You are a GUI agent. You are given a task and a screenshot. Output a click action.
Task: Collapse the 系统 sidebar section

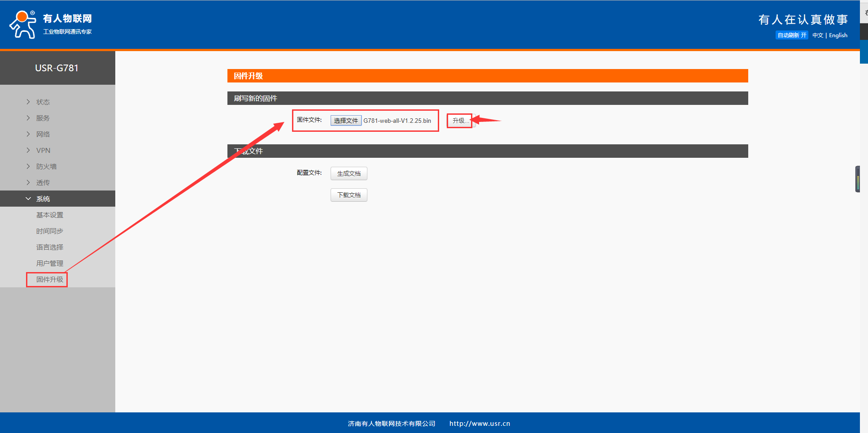[x=43, y=199]
